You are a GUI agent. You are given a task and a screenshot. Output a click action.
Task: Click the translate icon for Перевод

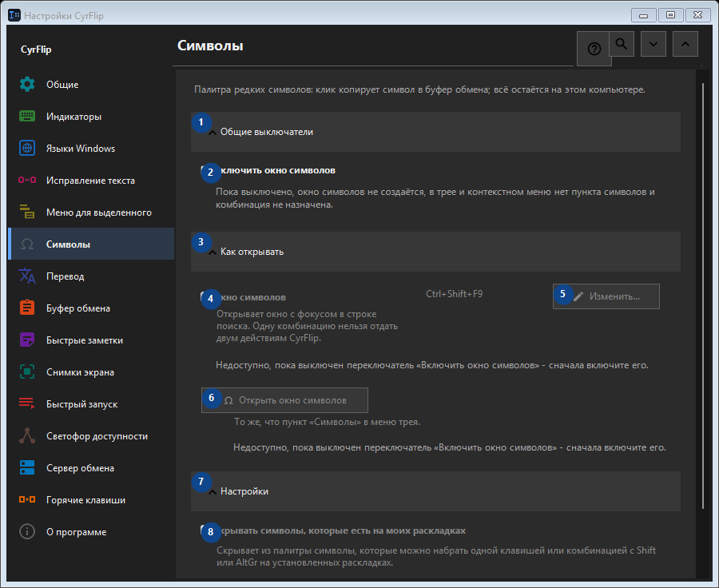click(27, 276)
